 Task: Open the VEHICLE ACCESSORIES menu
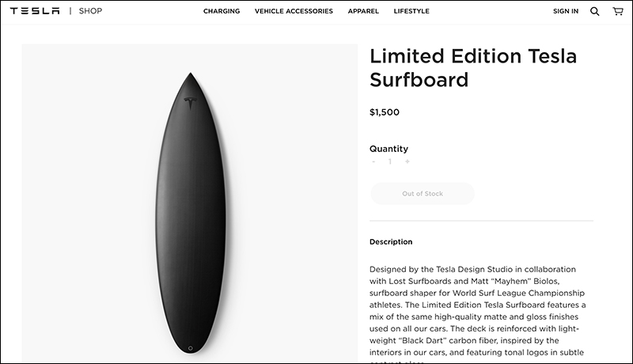coord(294,11)
